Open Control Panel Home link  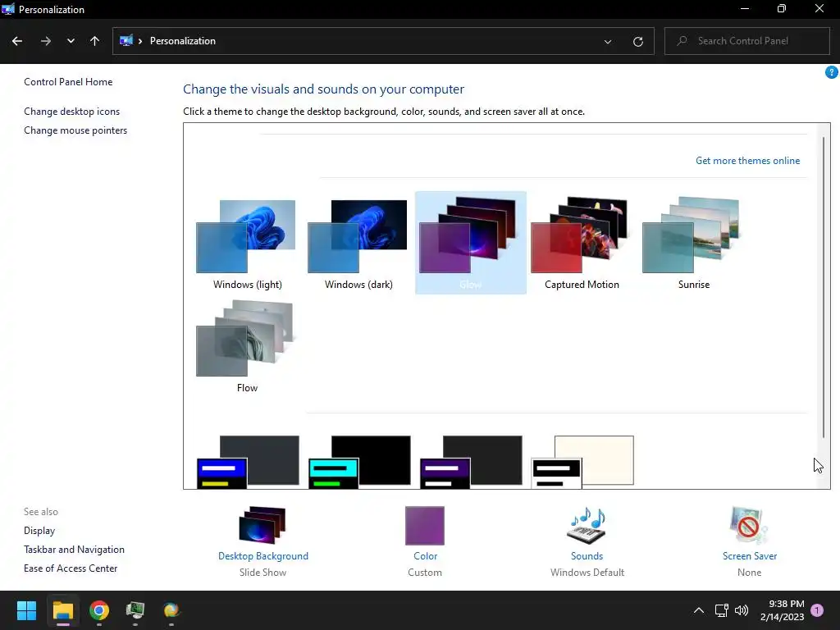coord(68,82)
